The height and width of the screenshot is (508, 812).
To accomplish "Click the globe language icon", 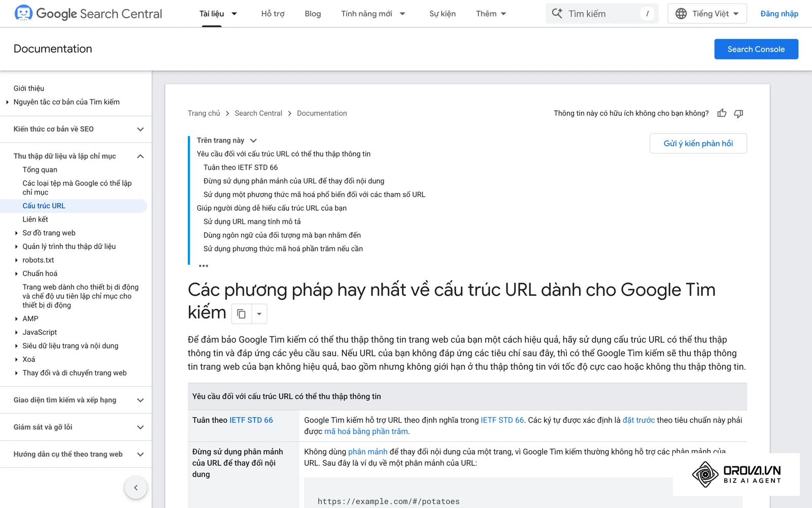I will [681, 14].
